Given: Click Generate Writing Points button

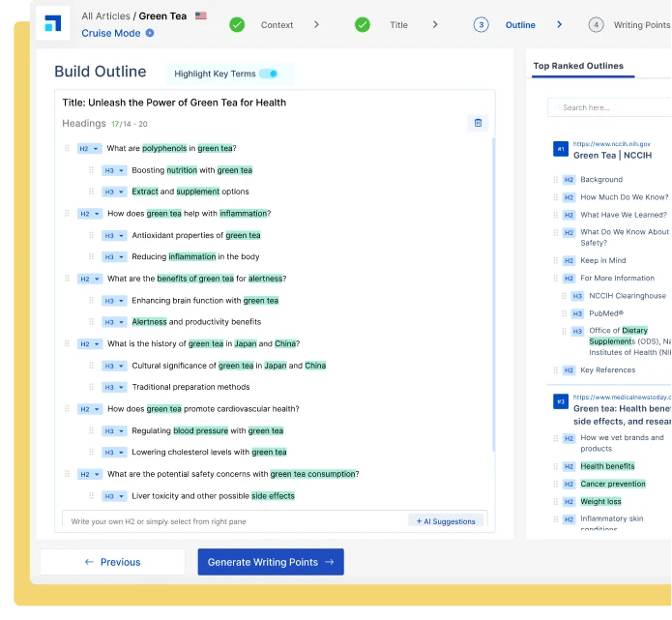Looking at the screenshot, I should pos(271,562).
